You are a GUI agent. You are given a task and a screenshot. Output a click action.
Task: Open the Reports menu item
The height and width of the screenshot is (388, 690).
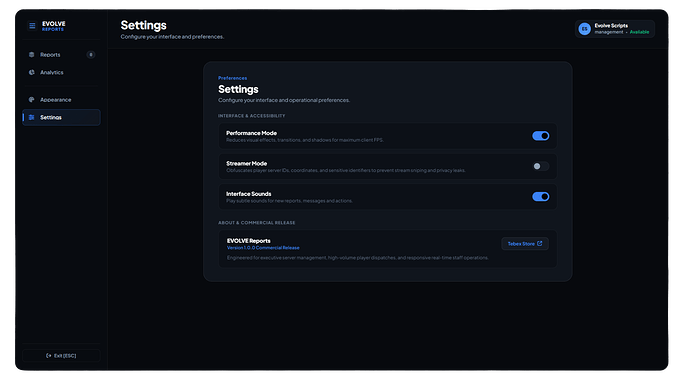pyautogui.click(x=61, y=55)
